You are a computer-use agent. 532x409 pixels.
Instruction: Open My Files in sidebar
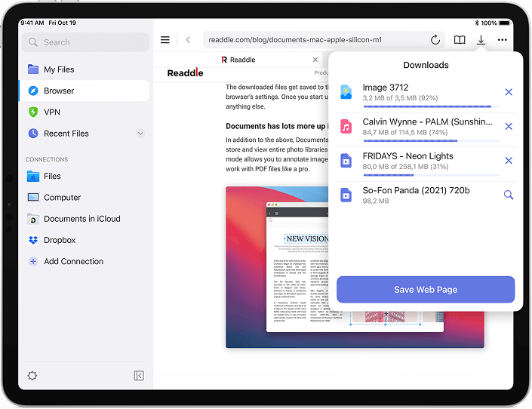(x=85, y=69)
